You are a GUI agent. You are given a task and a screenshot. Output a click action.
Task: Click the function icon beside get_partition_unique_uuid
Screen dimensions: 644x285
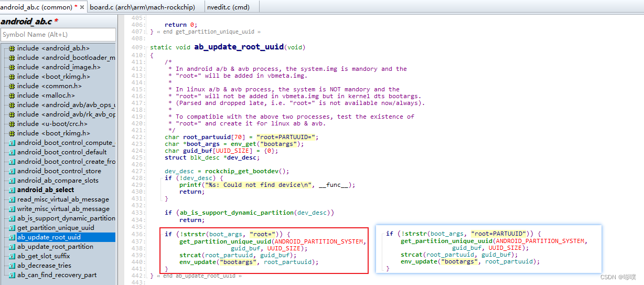coord(12,228)
